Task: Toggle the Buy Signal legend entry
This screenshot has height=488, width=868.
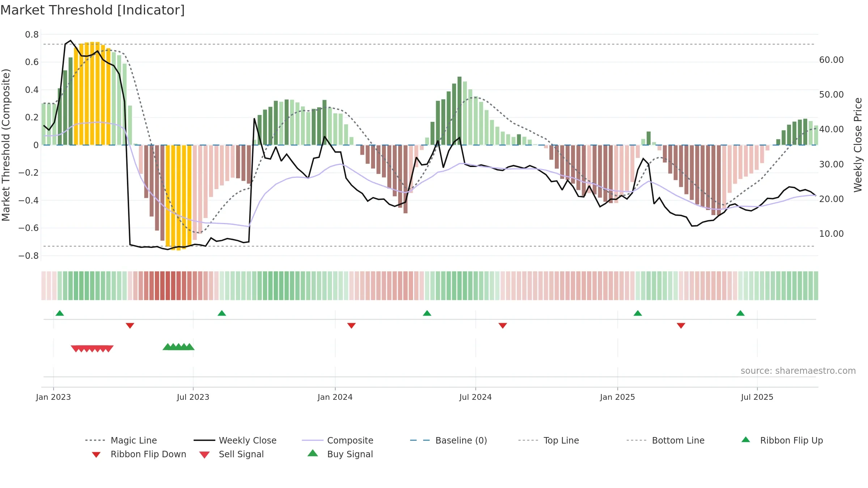Action: (x=340, y=454)
